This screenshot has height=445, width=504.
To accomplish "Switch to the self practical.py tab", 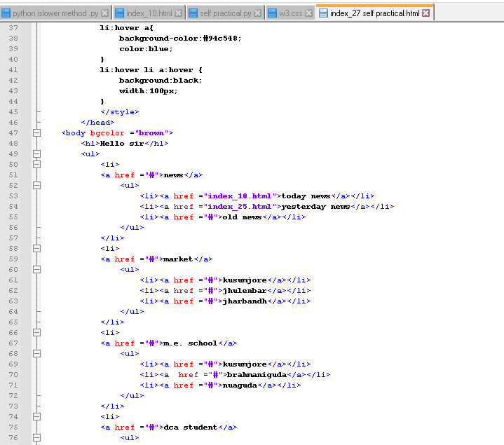I will (226, 13).
